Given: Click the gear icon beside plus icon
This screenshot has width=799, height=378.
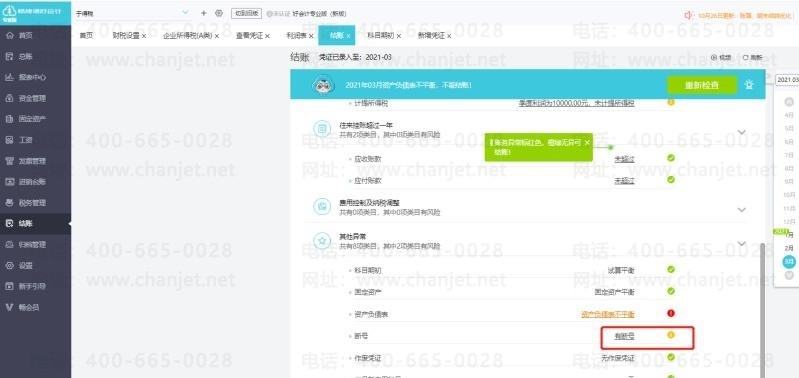Looking at the screenshot, I should (x=219, y=13).
